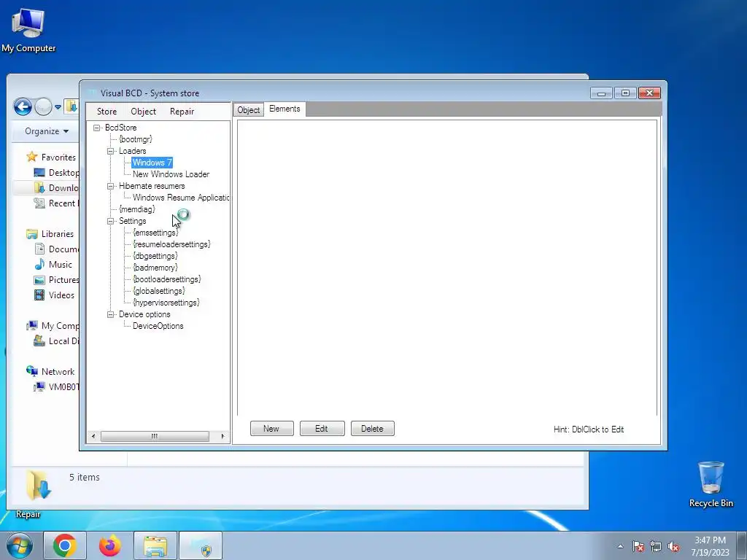Image resolution: width=747 pixels, height=560 pixels.
Task: Open Explorer recent pages dropdown arrow
Action: (x=58, y=107)
